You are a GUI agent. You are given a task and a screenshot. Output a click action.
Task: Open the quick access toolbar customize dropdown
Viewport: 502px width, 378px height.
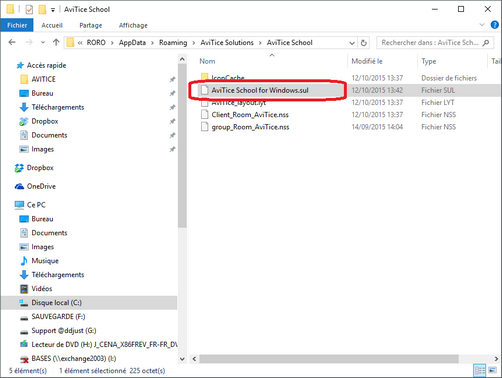[x=53, y=10]
